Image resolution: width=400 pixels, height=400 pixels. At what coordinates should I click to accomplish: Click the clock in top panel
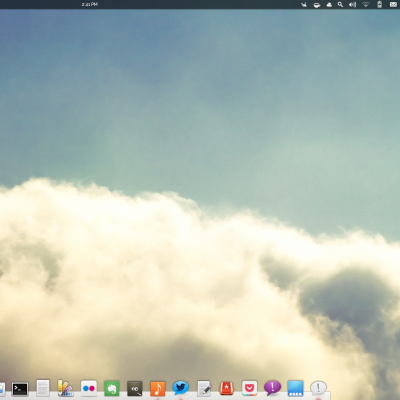click(90, 4)
